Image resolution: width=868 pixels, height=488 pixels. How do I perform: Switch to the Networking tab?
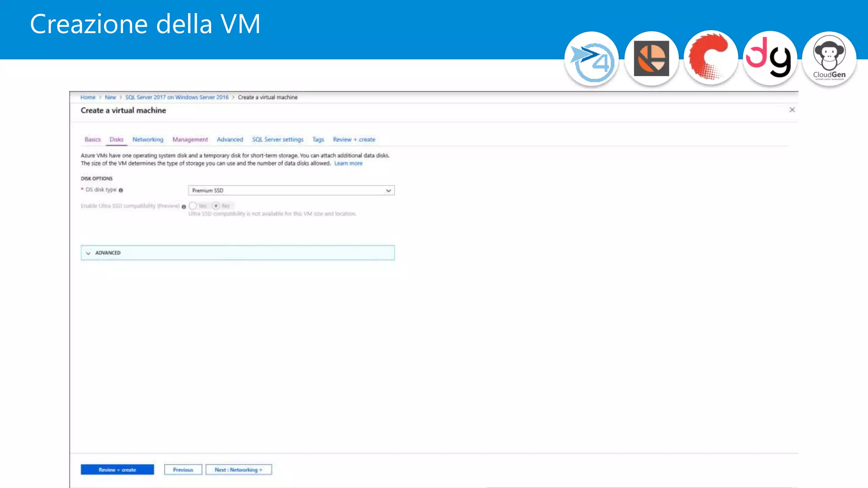click(147, 139)
